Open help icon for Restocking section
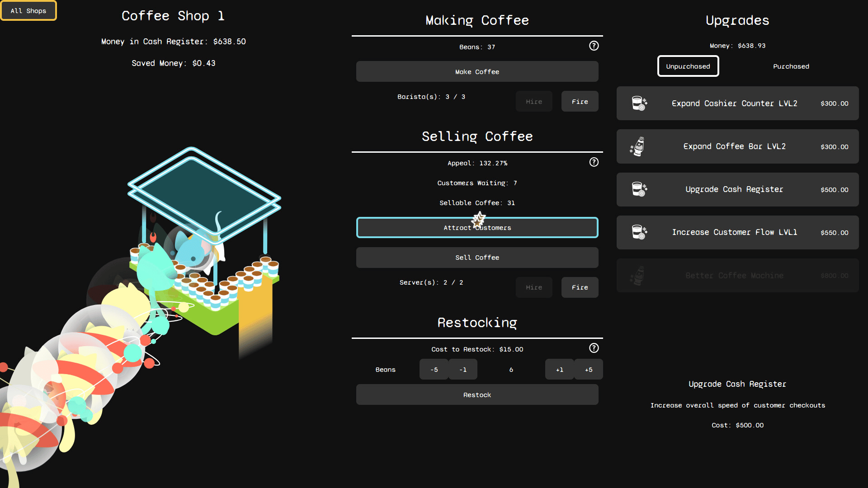Screen dimensions: 868x488 [x=594, y=348]
